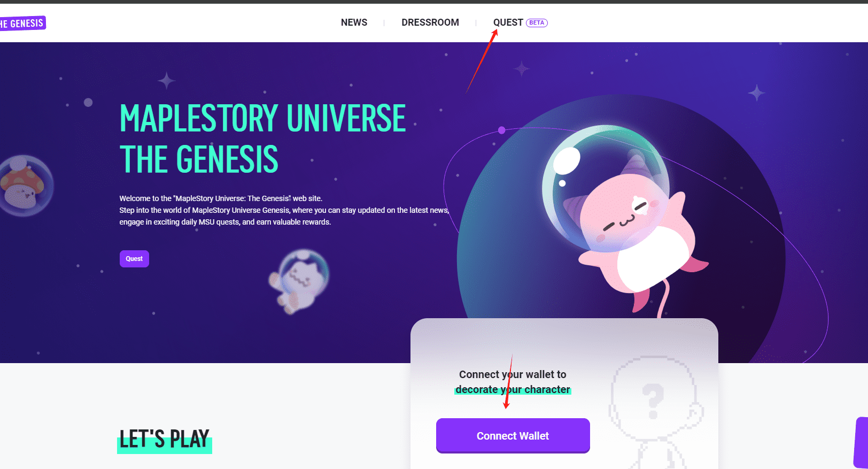Click the white cat floating in bubble
The image size is (868, 469).
point(299,281)
